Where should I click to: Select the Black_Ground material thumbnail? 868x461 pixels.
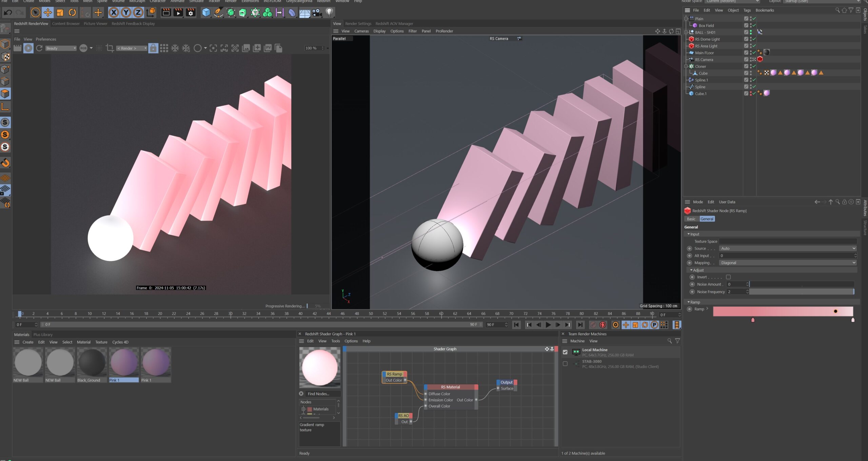[x=92, y=362]
